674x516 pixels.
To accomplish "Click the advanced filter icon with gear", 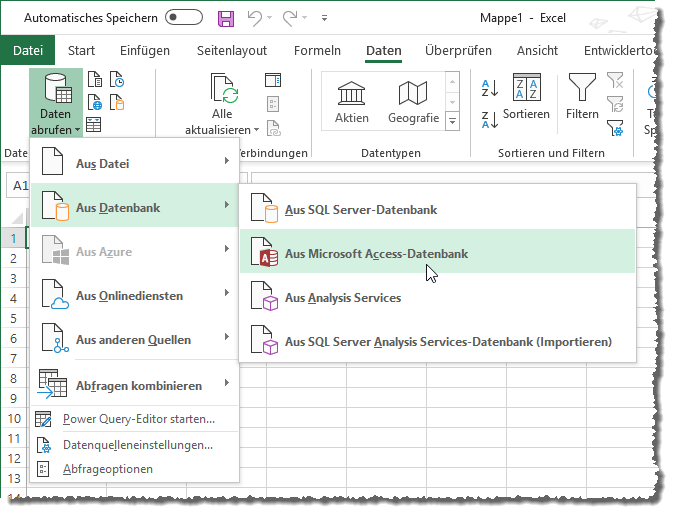I will pyautogui.click(x=615, y=128).
